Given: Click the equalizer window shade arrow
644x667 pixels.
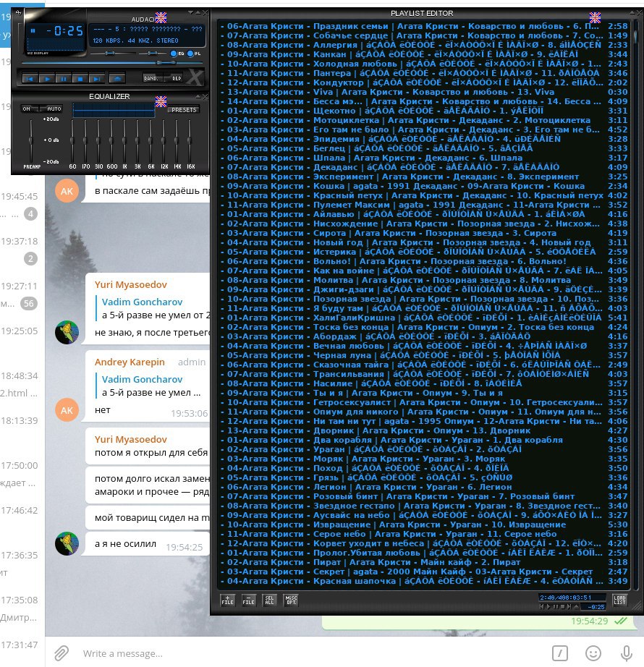Looking at the screenshot, I should [198, 96].
